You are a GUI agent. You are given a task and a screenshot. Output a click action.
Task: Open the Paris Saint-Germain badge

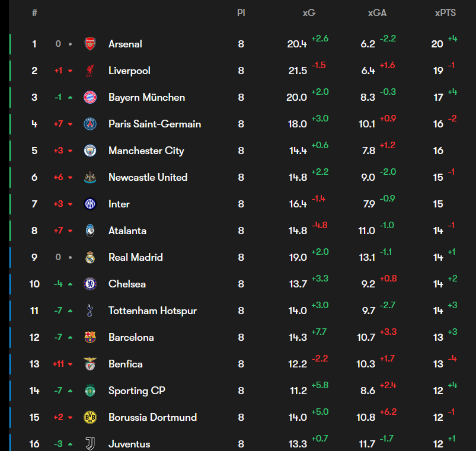[x=89, y=124]
